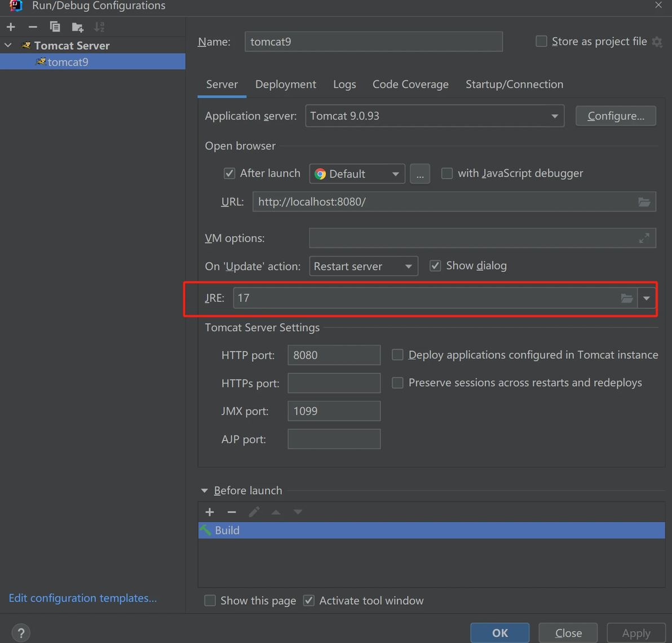Toggle Activate tool window checkbox
Screen dimensions: 672x643
(x=308, y=601)
